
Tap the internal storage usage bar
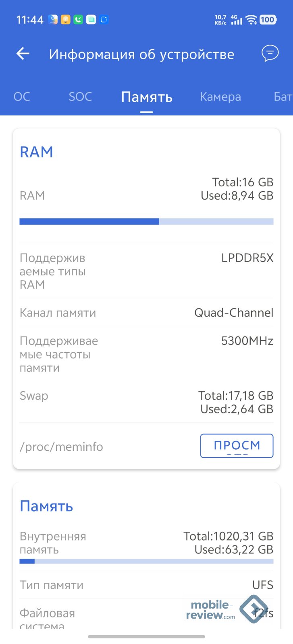(146, 561)
